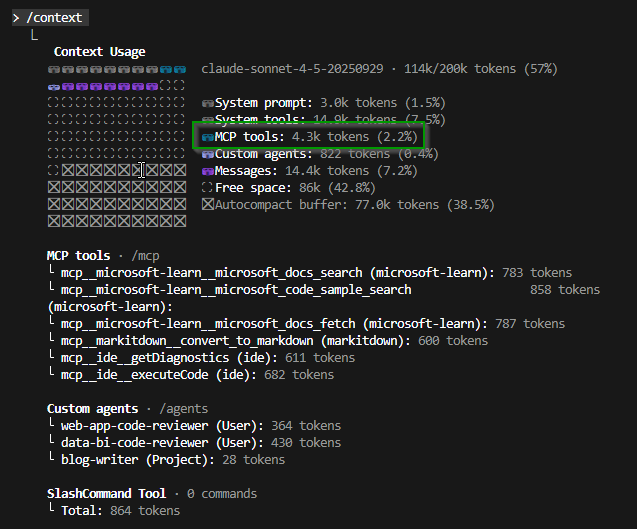Click the 787 tokens value
This screenshot has height=529, width=637.
point(530,324)
